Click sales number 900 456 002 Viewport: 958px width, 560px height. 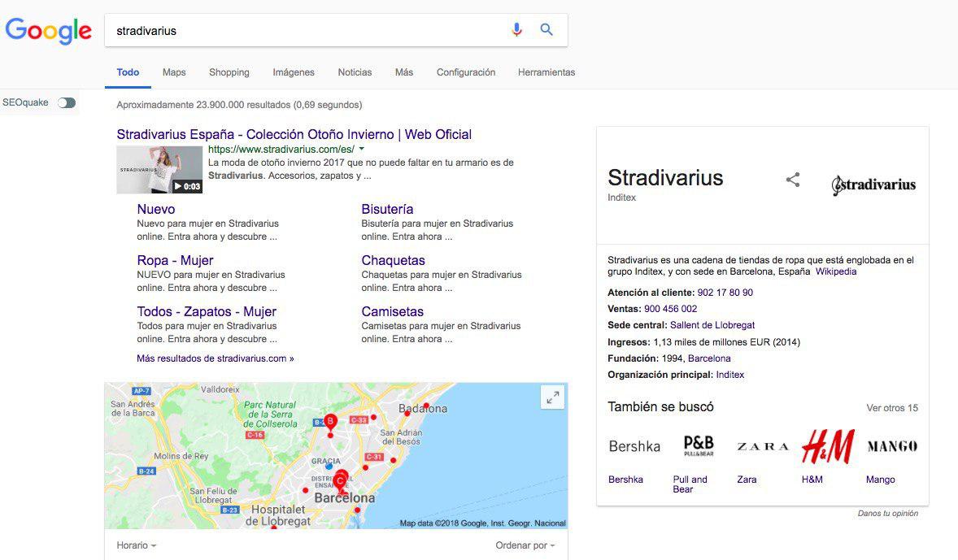(670, 309)
